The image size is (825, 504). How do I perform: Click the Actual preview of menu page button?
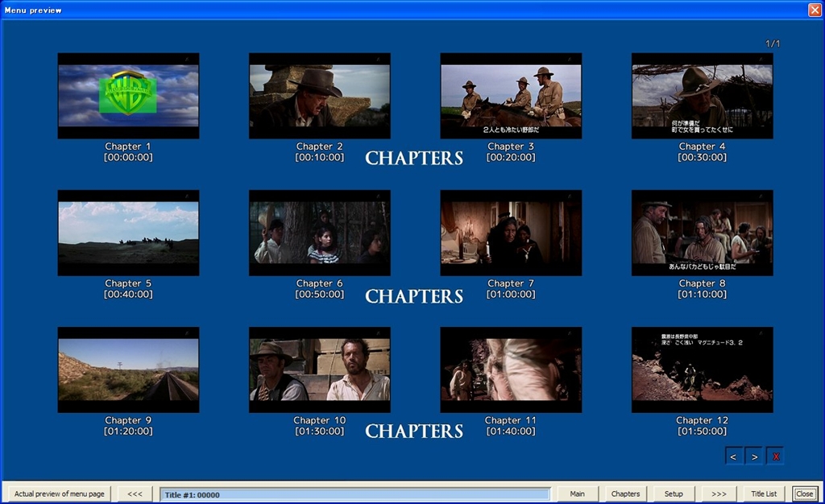(59, 494)
